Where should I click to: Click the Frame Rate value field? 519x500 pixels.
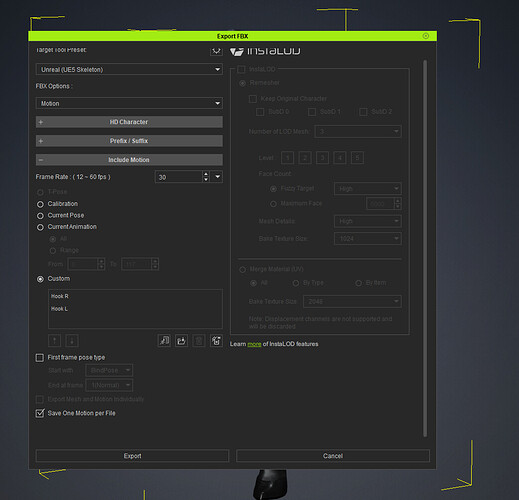pyautogui.click(x=179, y=177)
